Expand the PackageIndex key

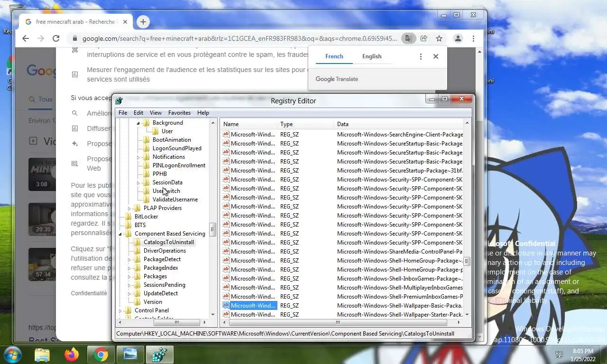(x=129, y=268)
